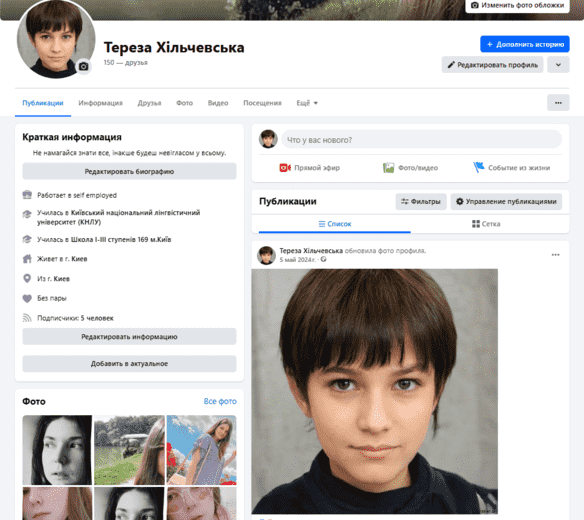Click the main profile picture

pos(56,39)
